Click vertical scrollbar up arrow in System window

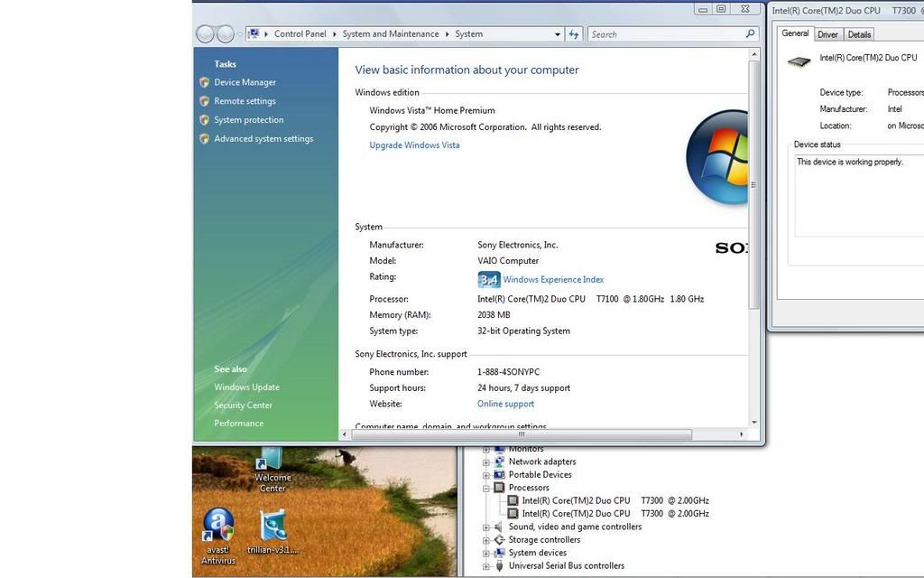753,54
